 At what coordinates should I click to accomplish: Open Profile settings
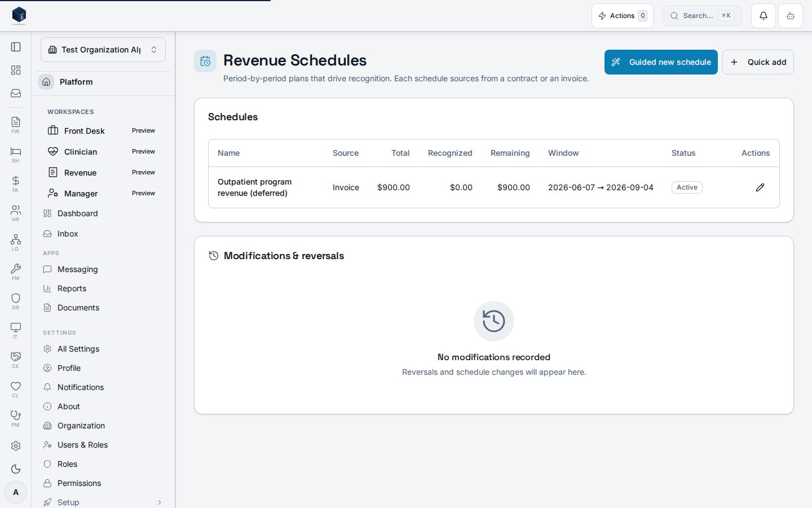pyautogui.click(x=103, y=368)
